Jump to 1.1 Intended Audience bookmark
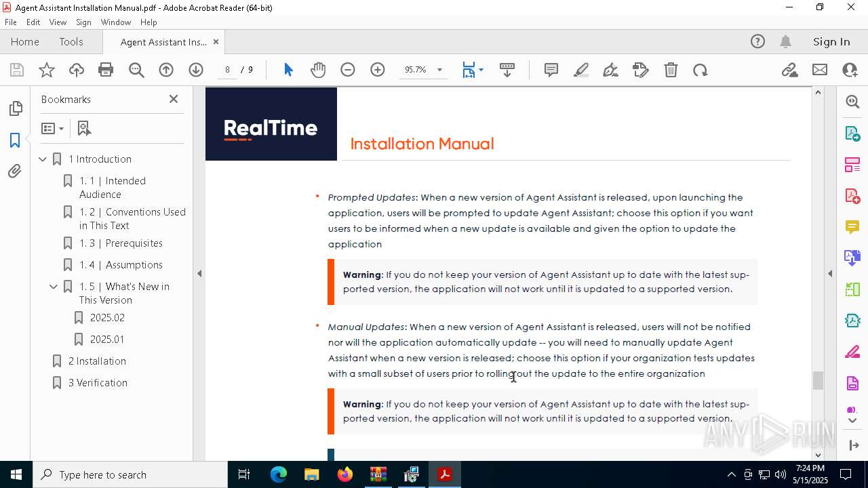 coord(113,188)
